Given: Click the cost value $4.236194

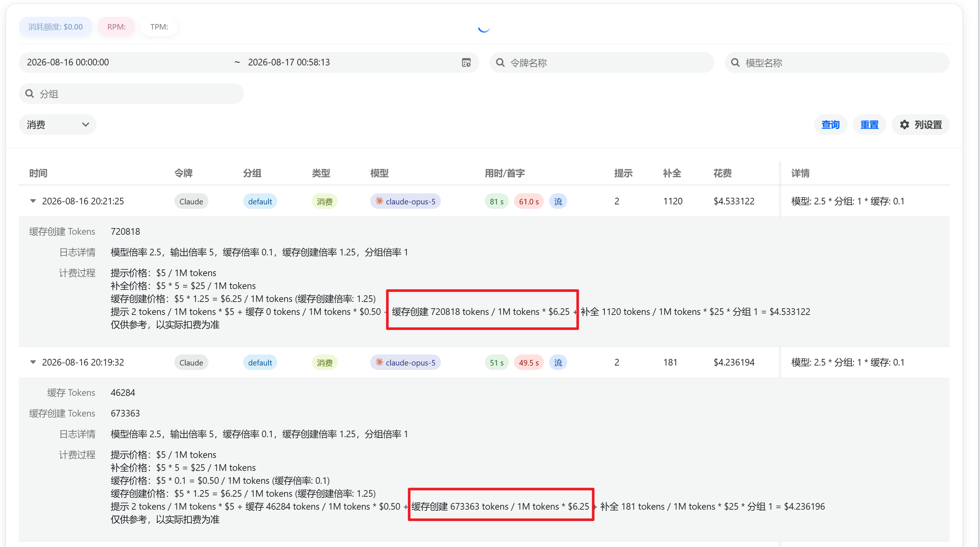Looking at the screenshot, I should coord(734,363).
